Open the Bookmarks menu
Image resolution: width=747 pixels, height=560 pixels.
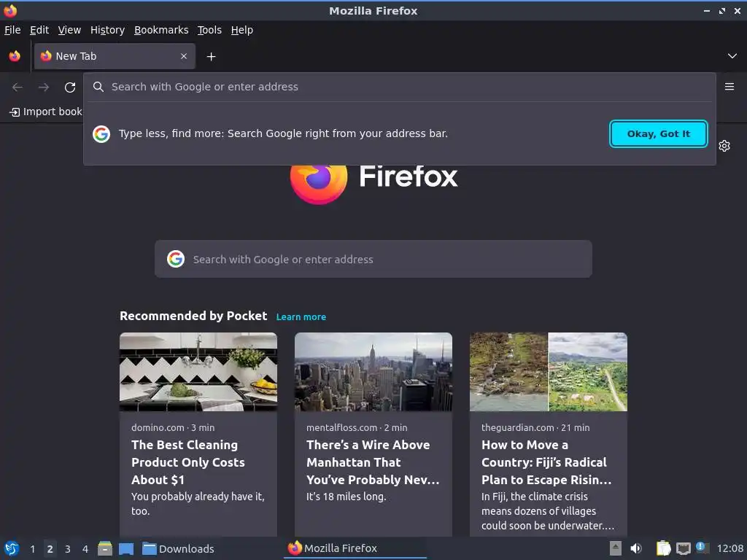click(x=161, y=30)
